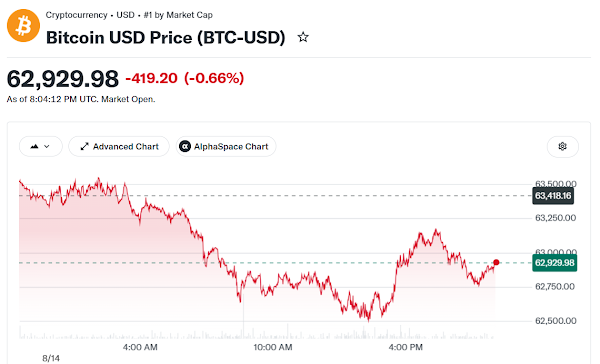Select the 4:00 AM time axis marker
This screenshot has width=600, height=364.
click(x=140, y=348)
